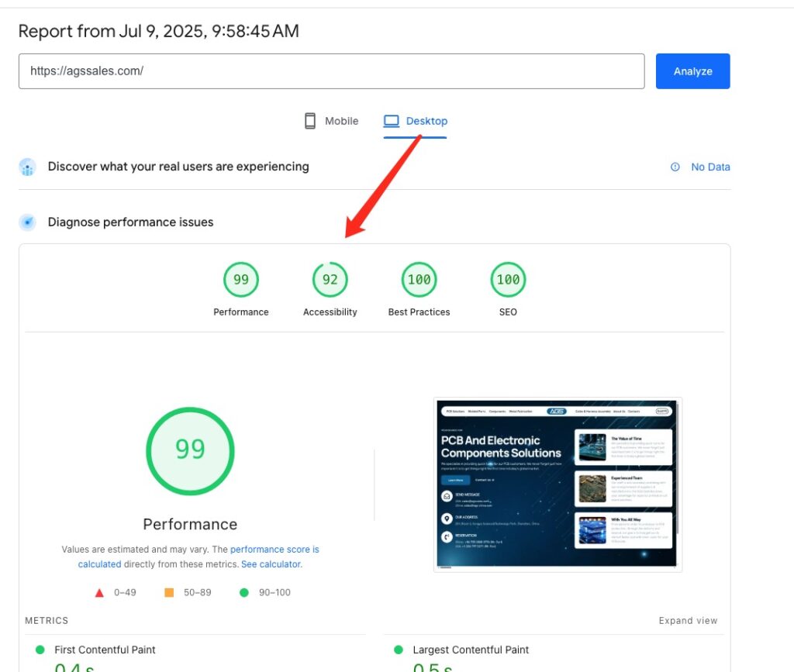Click the Desktop monitor icon
Image resolution: width=794 pixels, height=672 pixels.
[391, 120]
